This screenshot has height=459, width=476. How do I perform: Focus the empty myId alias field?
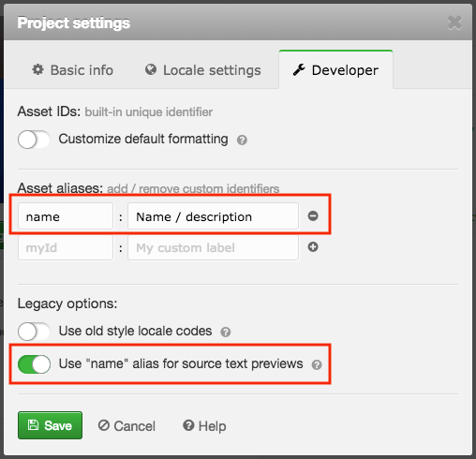[x=66, y=247]
